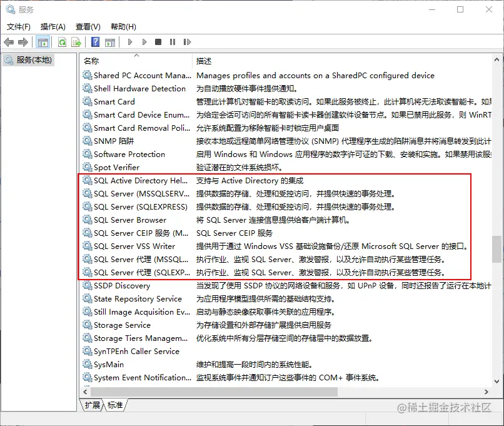Viewport: 504px width, 426px height.
Task: Click the second play arrow toolbar icon
Action: click(x=144, y=42)
